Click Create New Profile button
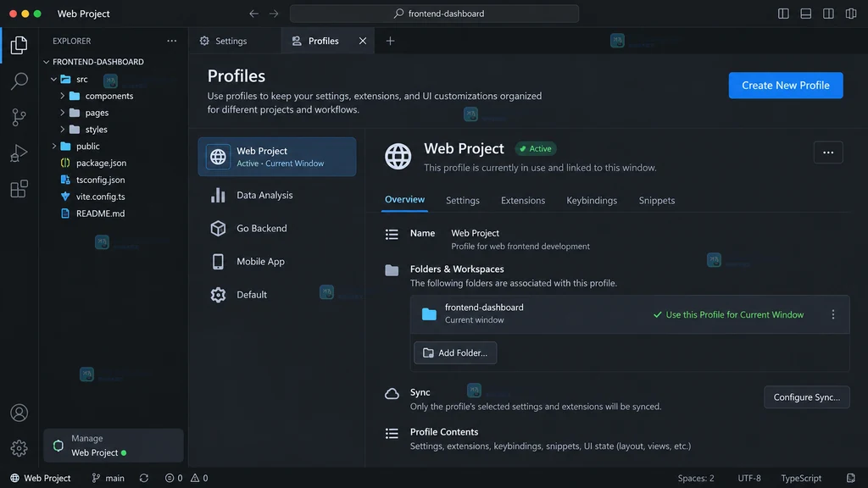Image resolution: width=868 pixels, height=488 pixels. pyautogui.click(x=786, y=86)
